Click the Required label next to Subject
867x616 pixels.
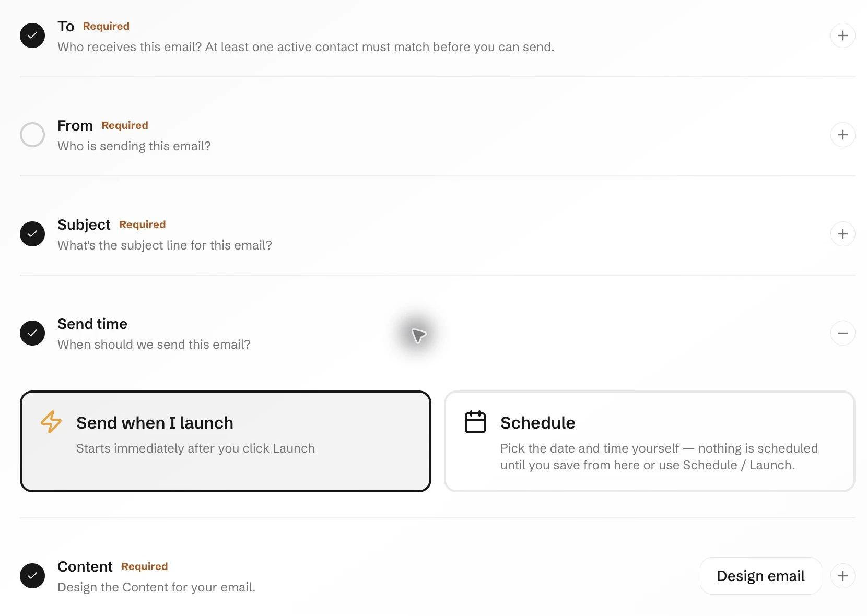(x=143, y=224)
